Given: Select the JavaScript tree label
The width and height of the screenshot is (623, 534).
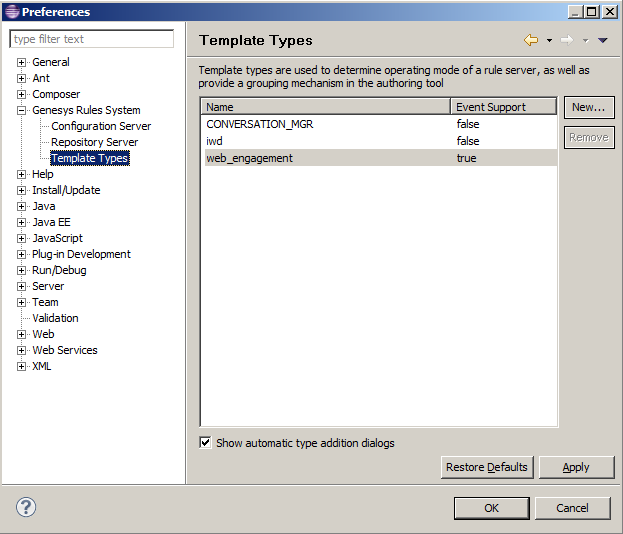Looking at the screenshot, I should coord(58,238).
